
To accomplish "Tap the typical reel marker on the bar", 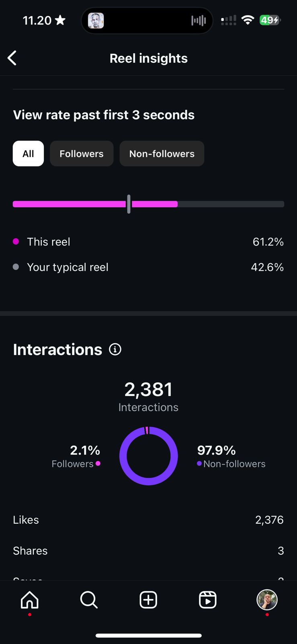I will pyautogui.click(x=129, y=204).
